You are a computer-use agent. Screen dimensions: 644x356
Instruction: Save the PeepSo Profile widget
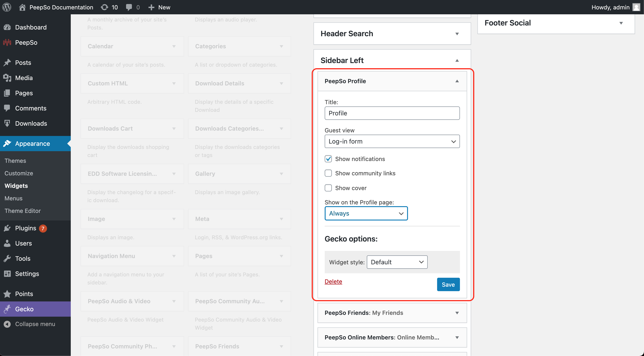448,285
